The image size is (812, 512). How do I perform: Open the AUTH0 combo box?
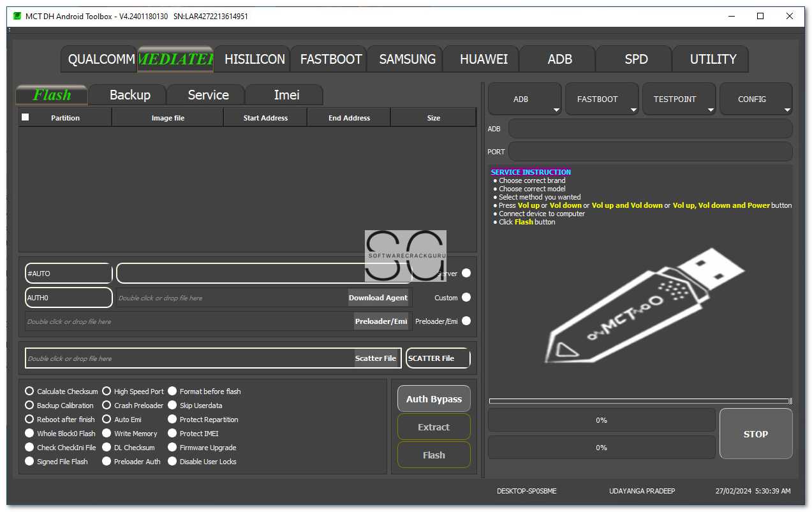tap(69, 298)
